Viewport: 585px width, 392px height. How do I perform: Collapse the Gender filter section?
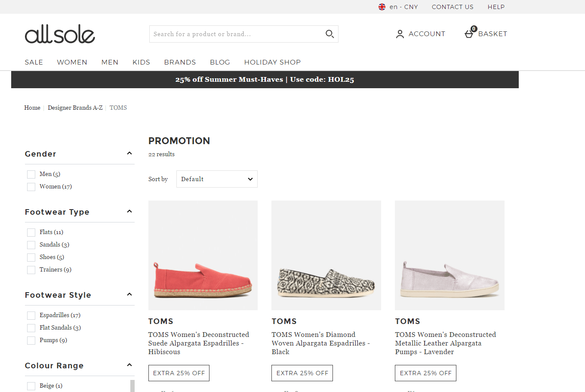[129, 153]
